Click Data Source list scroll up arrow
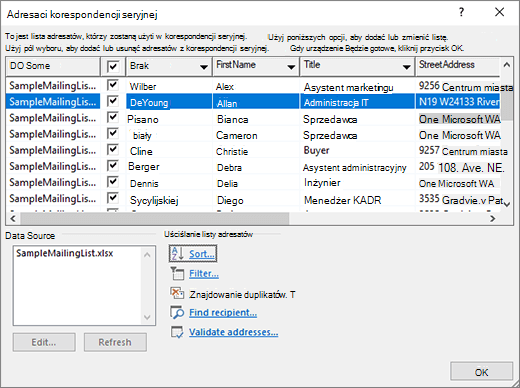This screenshot has width=520, height=388. (147, 255)
